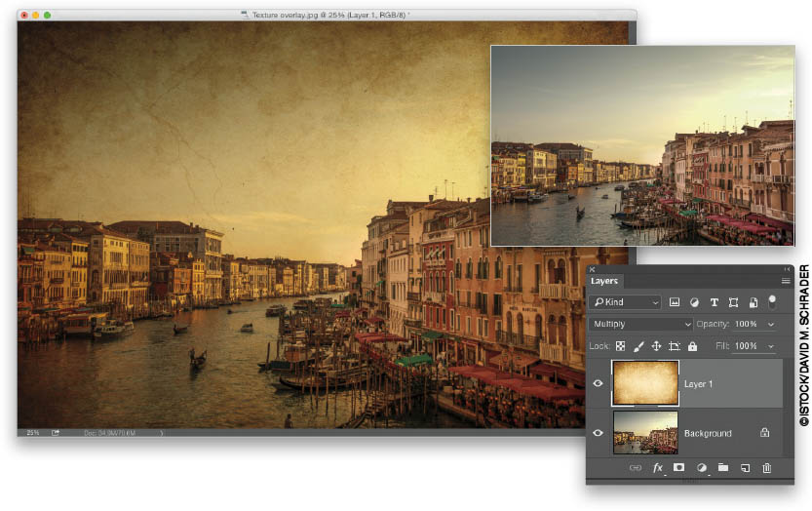The width and height of the screenshot is (812, 511).
Task: Add a layer mask
Action: (x=678, y=468)
